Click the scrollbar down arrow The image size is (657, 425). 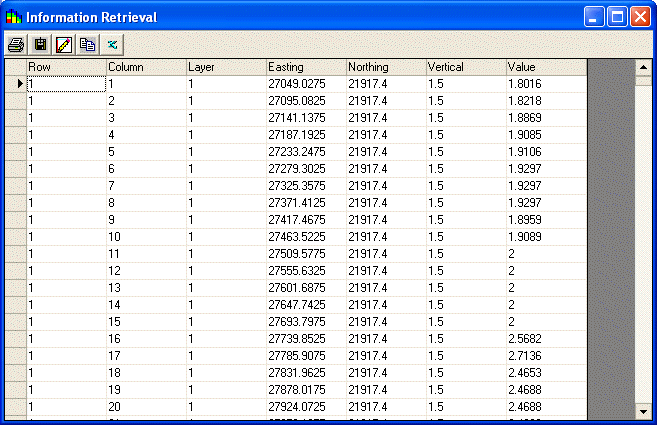643,412
